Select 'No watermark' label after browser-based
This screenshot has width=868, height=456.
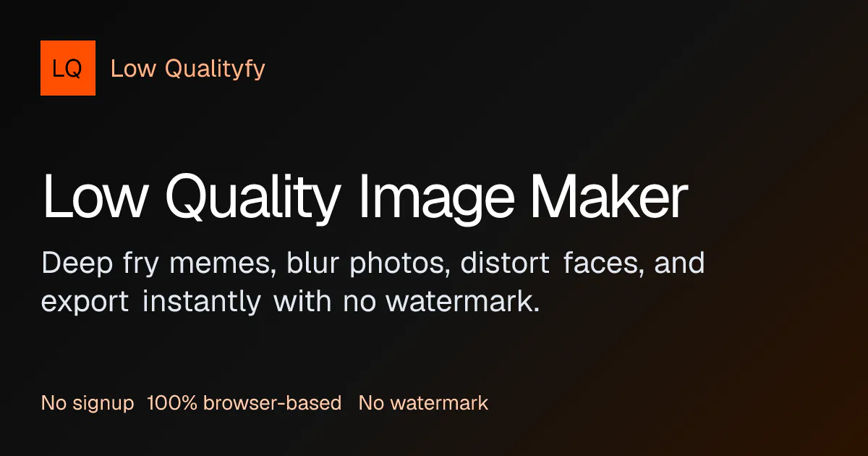pyautogui.click(x=423, y=403)
